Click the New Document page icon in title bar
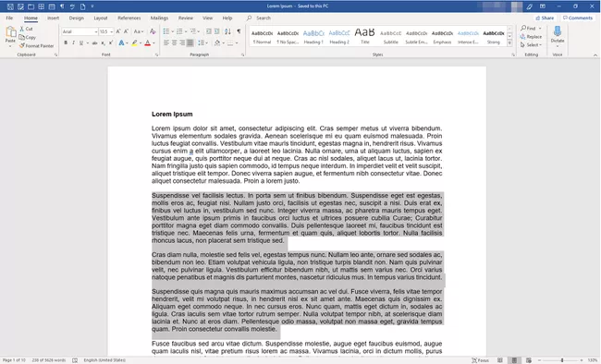 (82, 6)
